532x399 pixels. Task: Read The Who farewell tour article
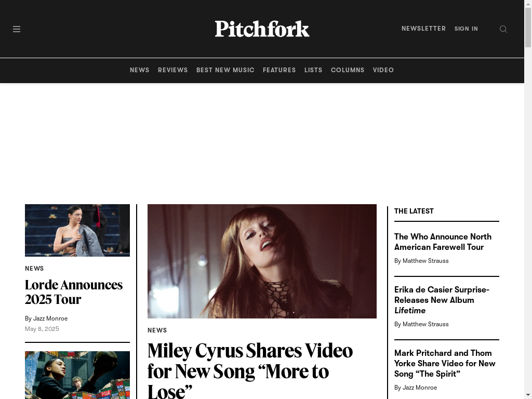click(x=443, y=242)
